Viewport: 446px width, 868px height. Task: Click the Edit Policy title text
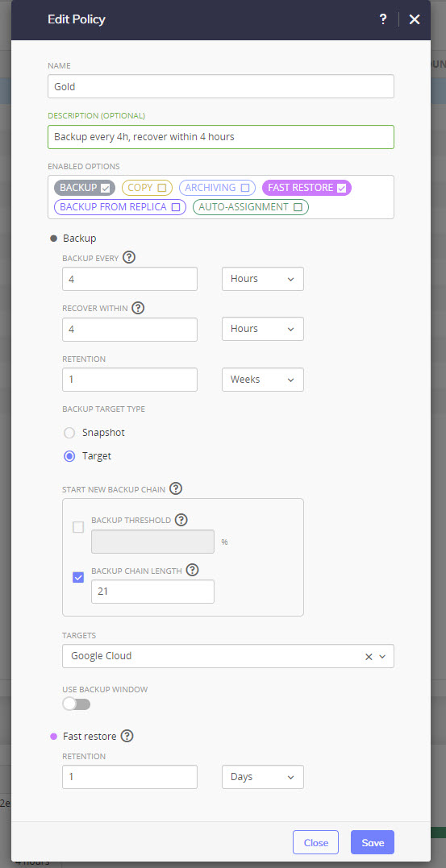coord(77,19)
